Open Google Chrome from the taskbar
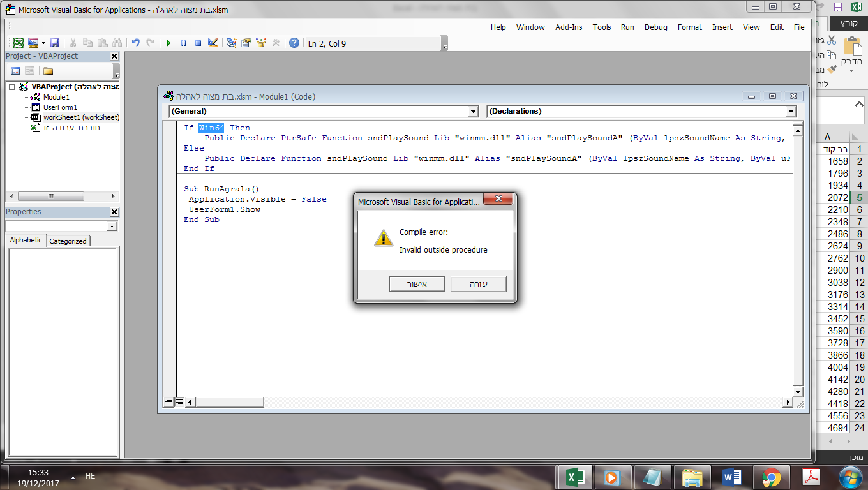The width and height of the screenshot is (868, 490). click(772, 477)
